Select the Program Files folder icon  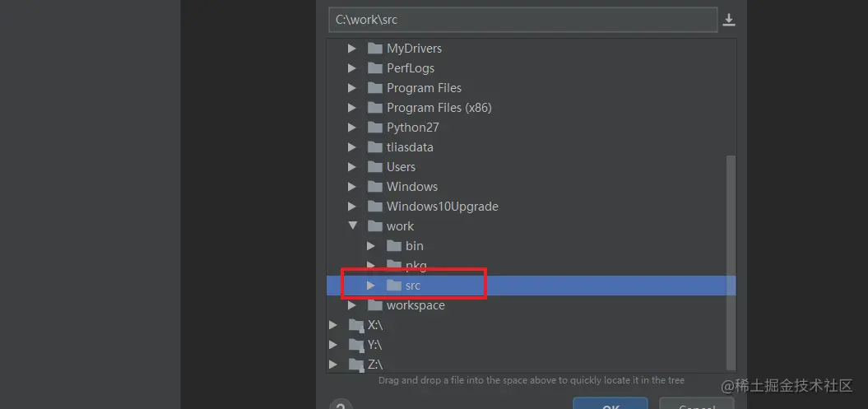(x=375, y=88)
